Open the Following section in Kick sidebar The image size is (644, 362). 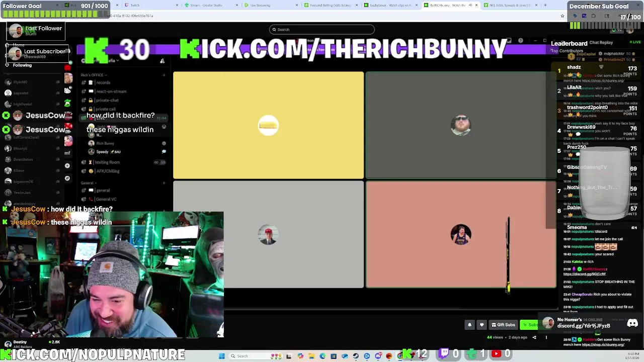[22, 65]
